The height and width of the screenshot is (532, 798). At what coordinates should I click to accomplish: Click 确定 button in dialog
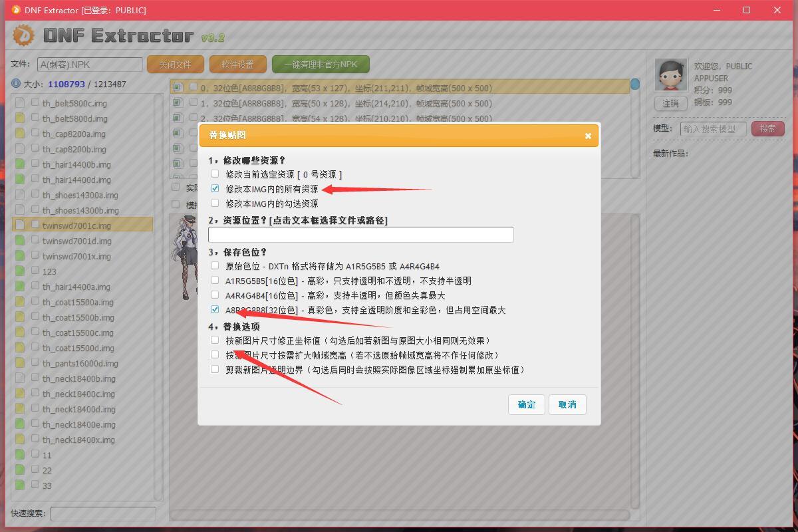tap(527, 404)
